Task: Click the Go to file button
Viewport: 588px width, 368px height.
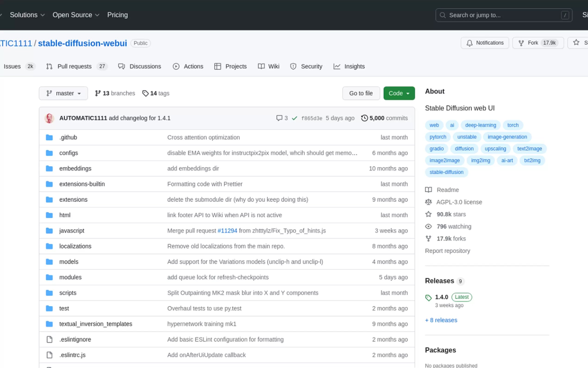Action: (361, 93)
